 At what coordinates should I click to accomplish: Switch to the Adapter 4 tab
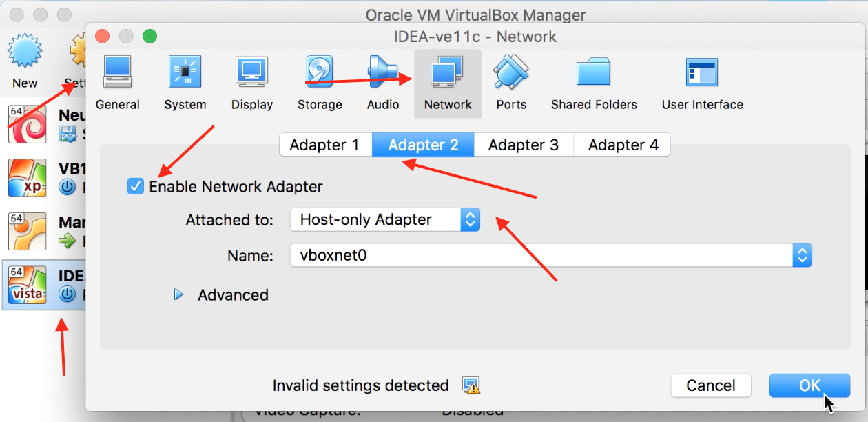coord(623,145)
